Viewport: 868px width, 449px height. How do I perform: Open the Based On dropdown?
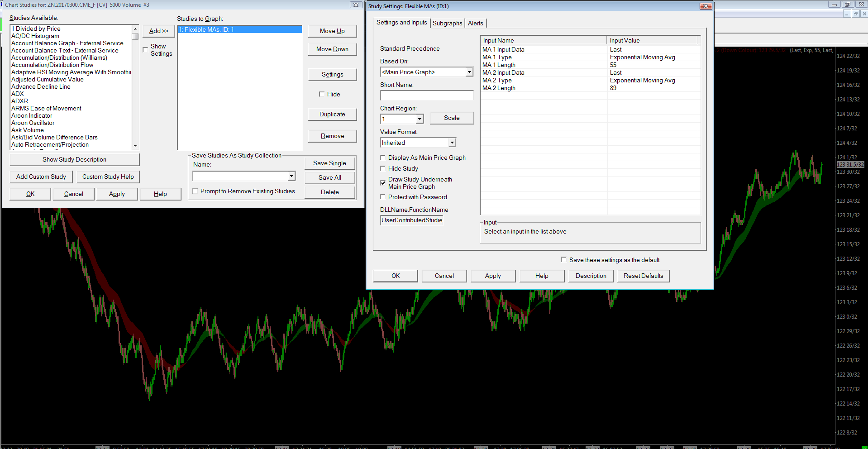coord(469,72)
